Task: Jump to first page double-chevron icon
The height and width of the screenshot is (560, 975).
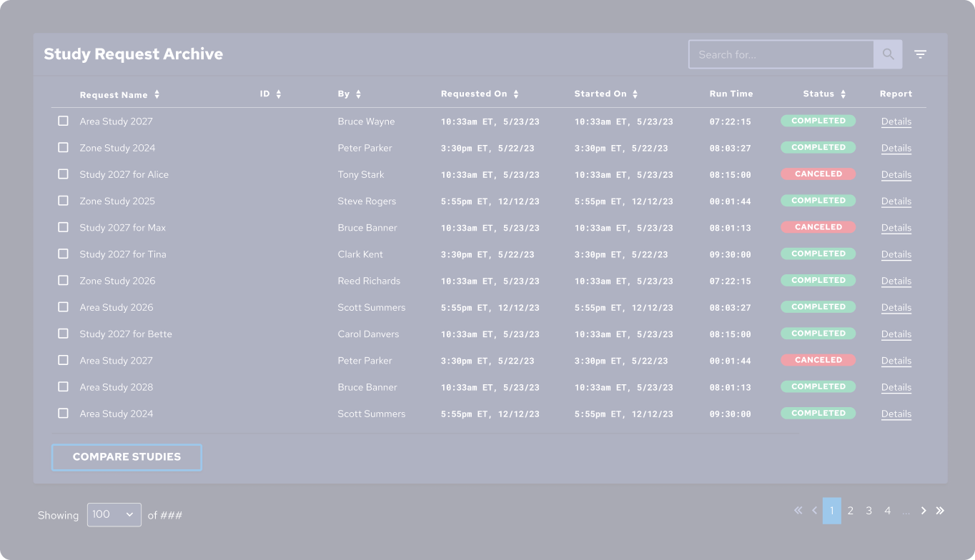Action: [798, 511]
